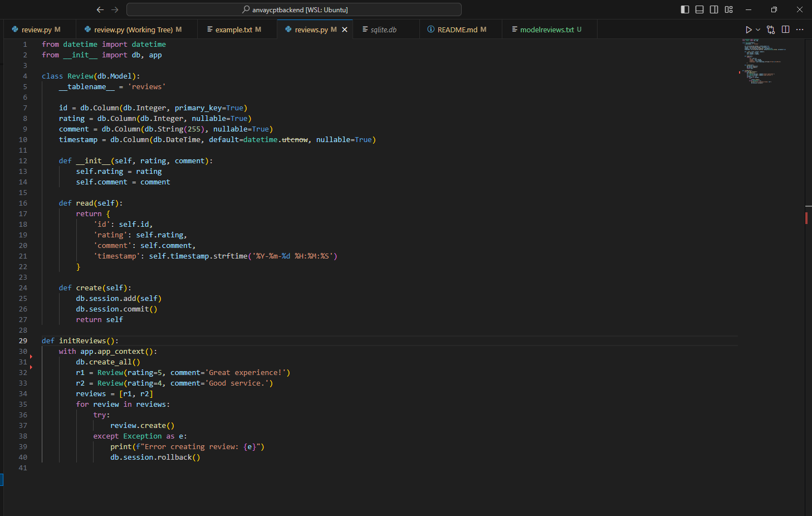Click 'datetime' after import on line 1

(149, 44)
